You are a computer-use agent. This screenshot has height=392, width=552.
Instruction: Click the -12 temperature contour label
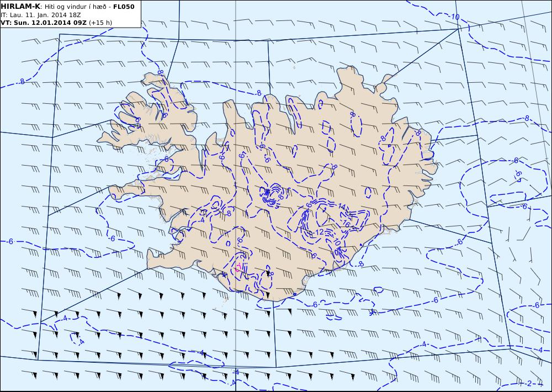point(318,232)
